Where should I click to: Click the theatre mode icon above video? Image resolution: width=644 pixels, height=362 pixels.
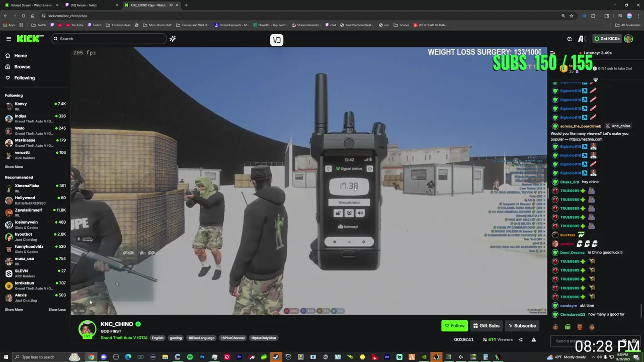click(x=277, y=40)
